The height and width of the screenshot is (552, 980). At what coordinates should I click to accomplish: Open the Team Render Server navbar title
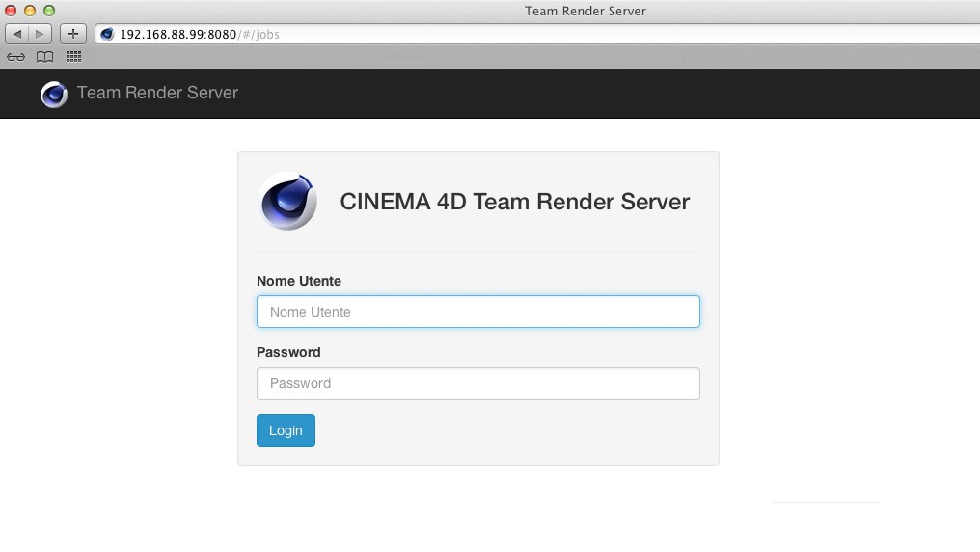pos(157,93)
